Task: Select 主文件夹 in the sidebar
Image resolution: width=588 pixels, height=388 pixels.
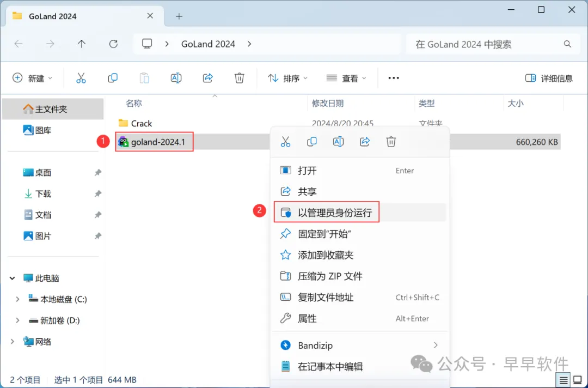Action: coord(53,109)
